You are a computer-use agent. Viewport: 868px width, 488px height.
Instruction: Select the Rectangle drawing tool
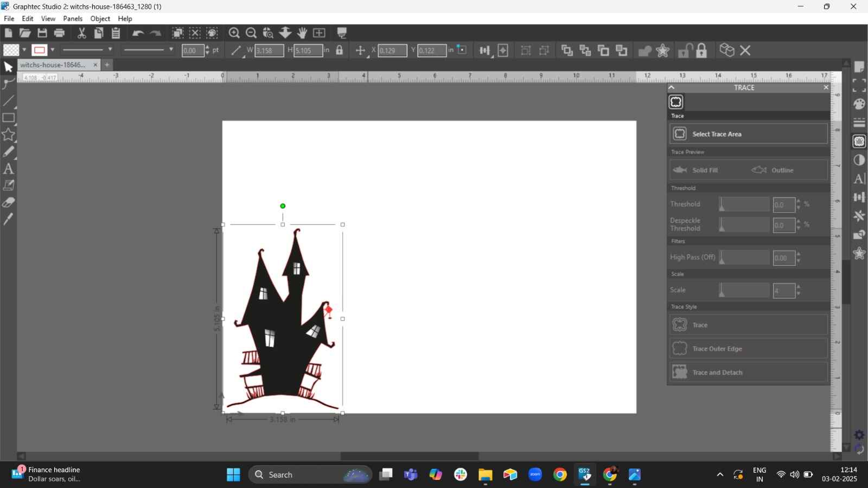[x=9, y=118]
